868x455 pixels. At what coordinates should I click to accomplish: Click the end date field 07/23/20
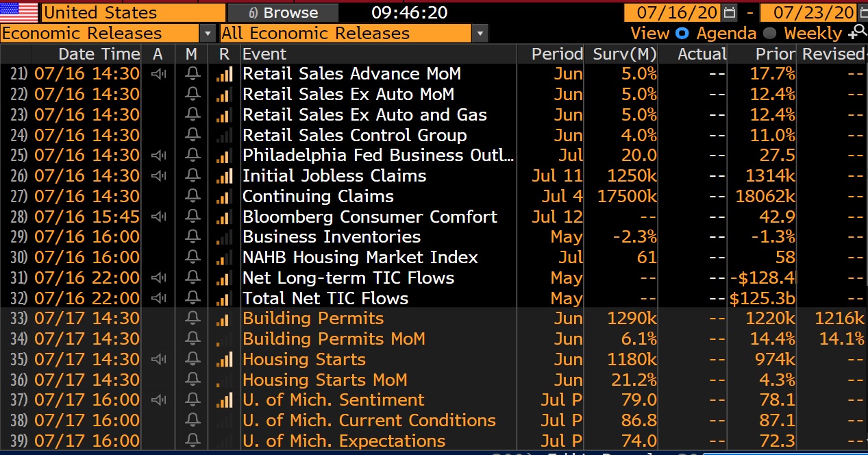click(808, 12)
